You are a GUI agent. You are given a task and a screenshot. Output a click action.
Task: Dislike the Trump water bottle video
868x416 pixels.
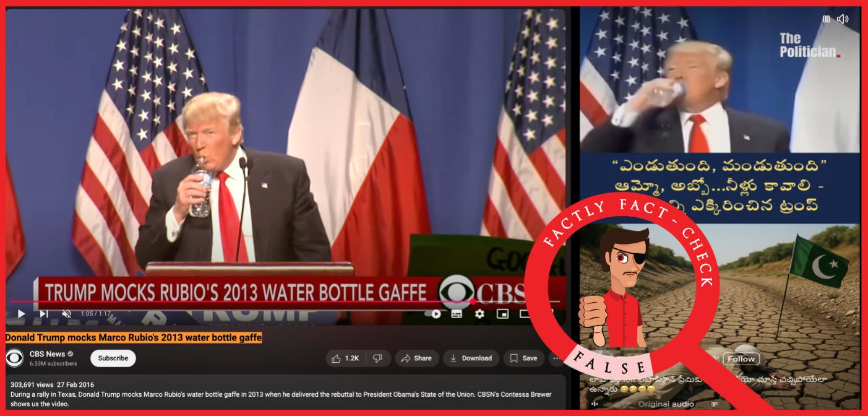pyautogui.click(x=378, y=358)
